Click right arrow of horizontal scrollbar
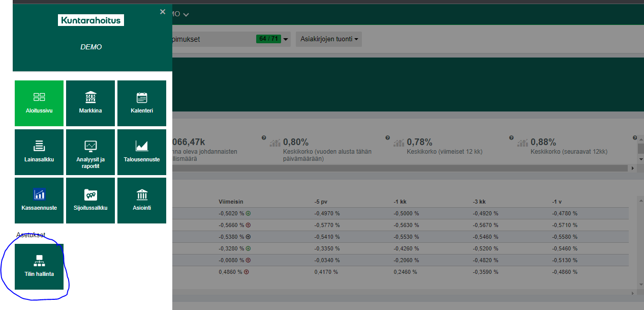The image size is (644, 310). click(x=632, y=168)
